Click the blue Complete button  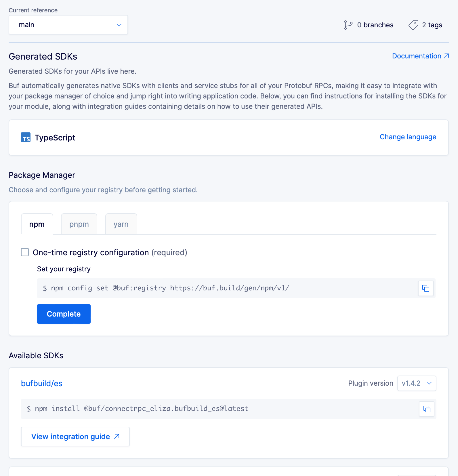(x=64, y=314)
